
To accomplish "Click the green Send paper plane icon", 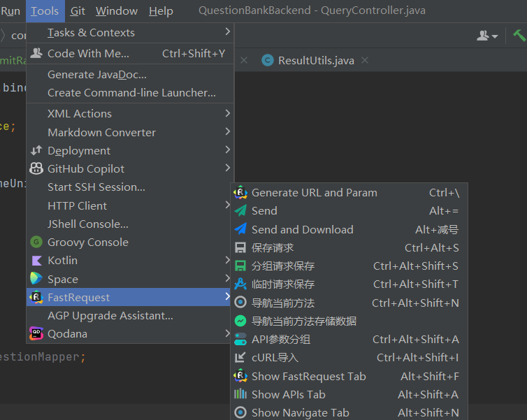I will [240, 210].
